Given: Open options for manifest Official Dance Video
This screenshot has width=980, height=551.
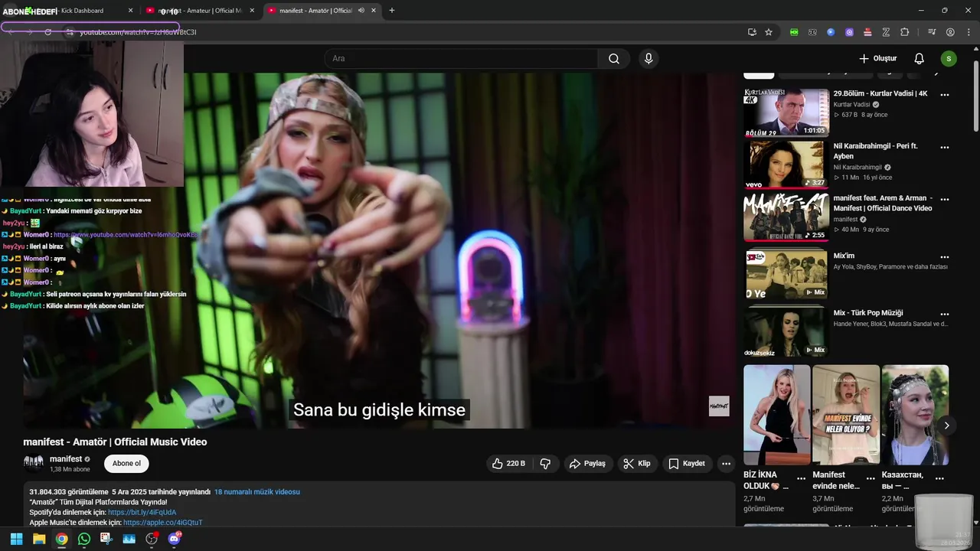Looking at the screenshot, I should pyautogui.click(x=944, y=199).
